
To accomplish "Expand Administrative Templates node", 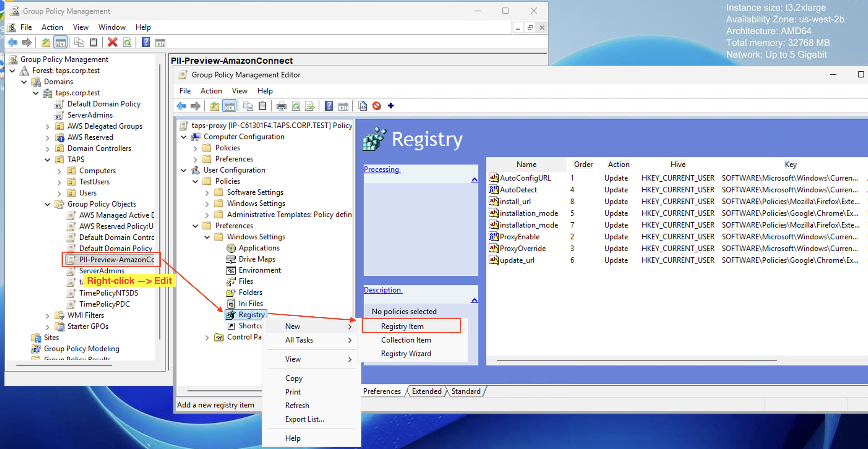I will click(x=207, y=215).
